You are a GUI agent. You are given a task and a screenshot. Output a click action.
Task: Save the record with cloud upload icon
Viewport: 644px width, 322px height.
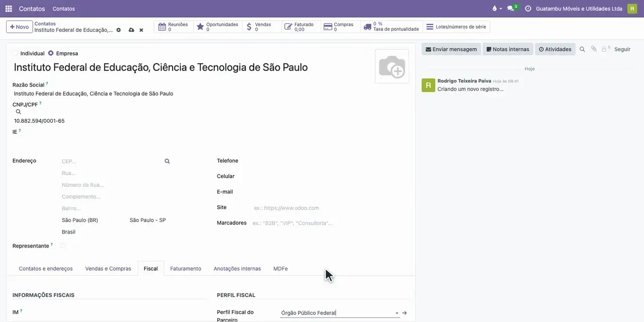(131, 30)
